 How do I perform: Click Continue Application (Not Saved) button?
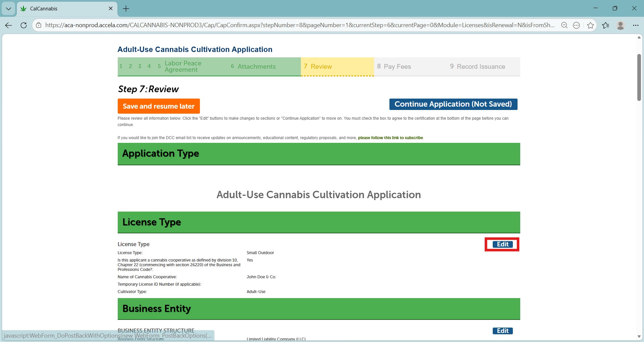(x=453, y=104)
